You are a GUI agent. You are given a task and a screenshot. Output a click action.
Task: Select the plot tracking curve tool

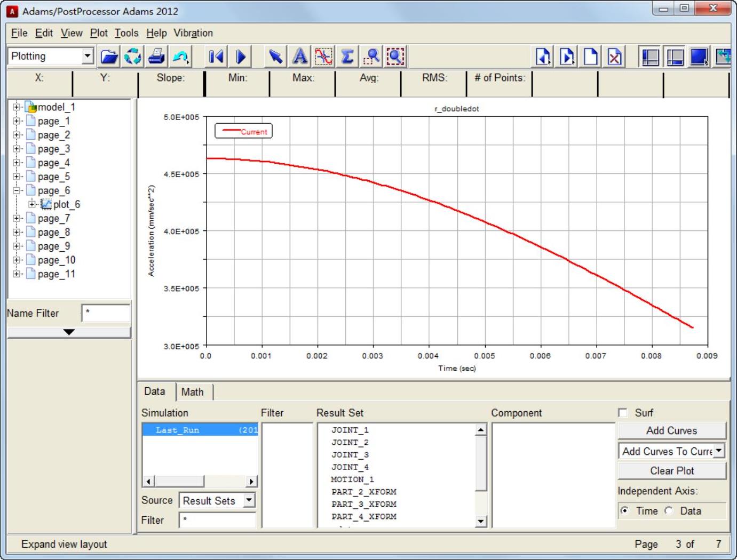coord(323,57)
